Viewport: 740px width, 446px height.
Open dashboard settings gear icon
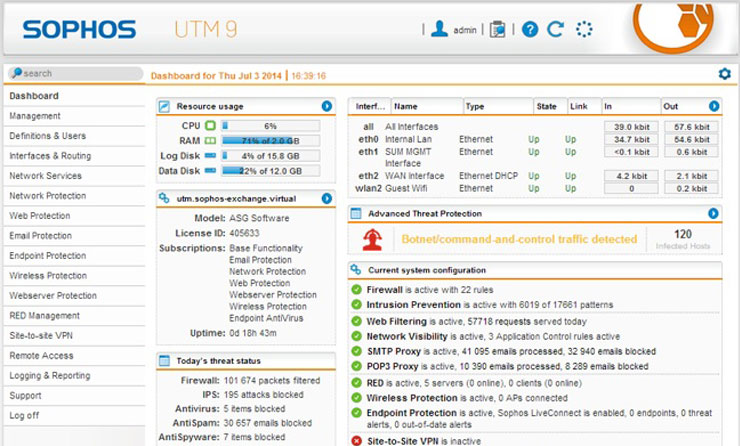724,74
